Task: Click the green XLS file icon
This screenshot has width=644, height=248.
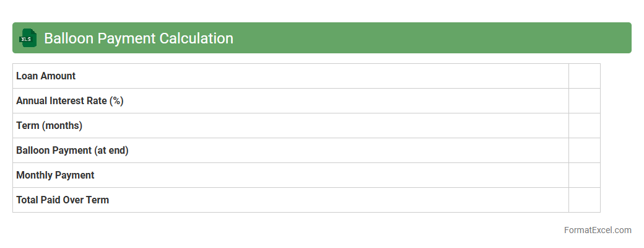Action: tap(27, 38)
